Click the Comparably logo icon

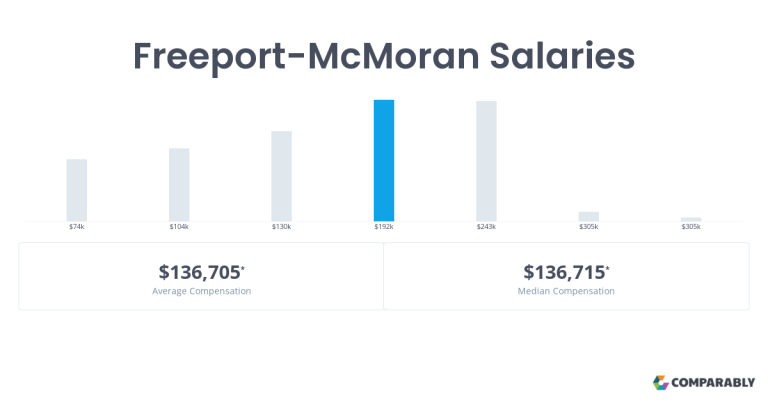click(660, 382)
